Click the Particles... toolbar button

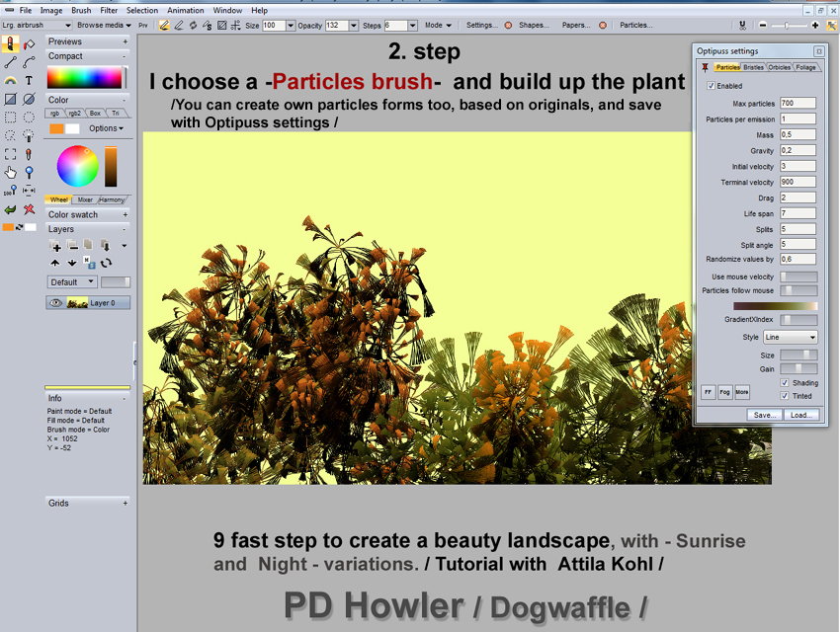635,25
